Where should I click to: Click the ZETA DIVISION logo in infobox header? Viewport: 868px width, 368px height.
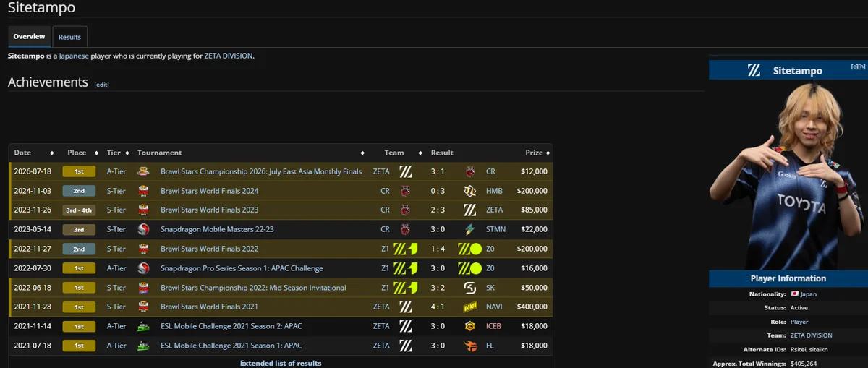coord(754,71)
